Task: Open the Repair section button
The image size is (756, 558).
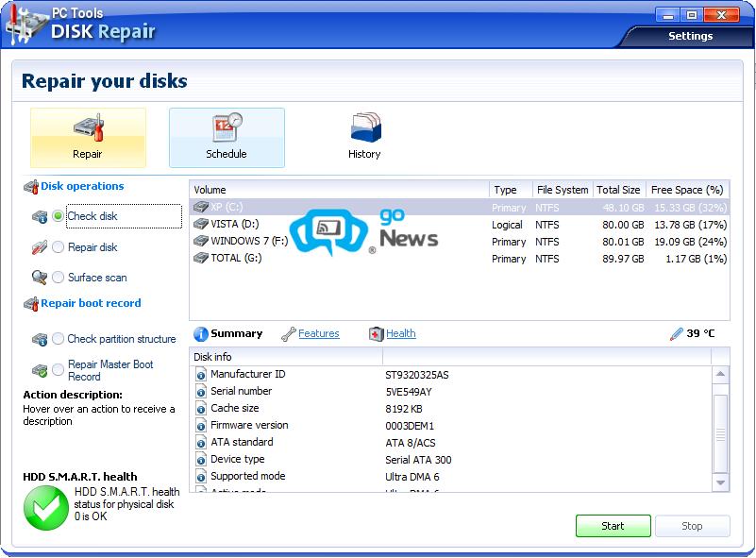Action: point(88,138)
